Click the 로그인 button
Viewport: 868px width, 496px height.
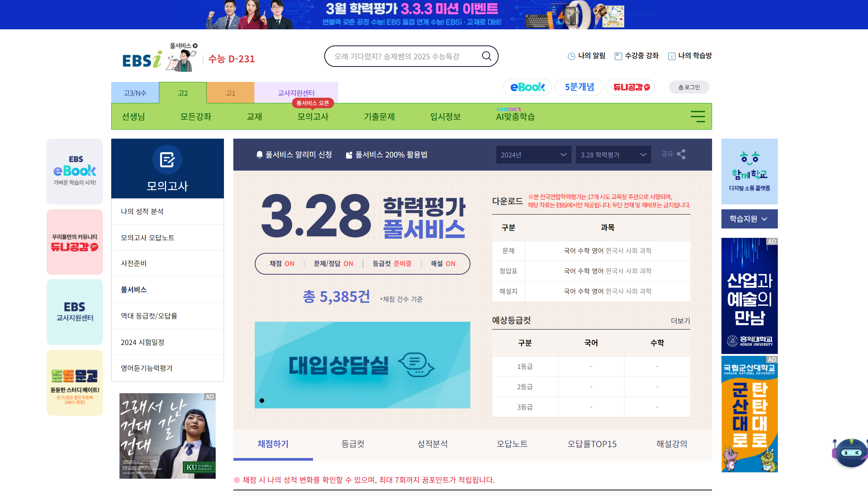click(x=689, y=87)
